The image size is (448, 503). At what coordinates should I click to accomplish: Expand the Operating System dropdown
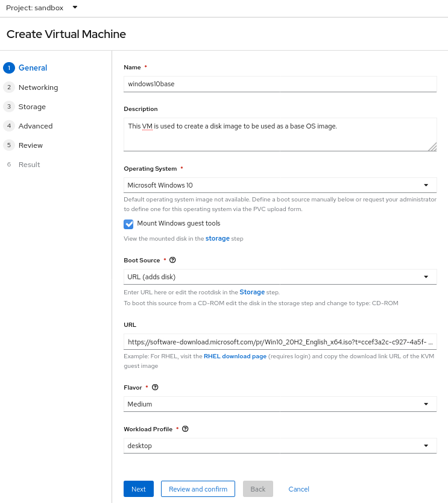[x=280, y=185]
